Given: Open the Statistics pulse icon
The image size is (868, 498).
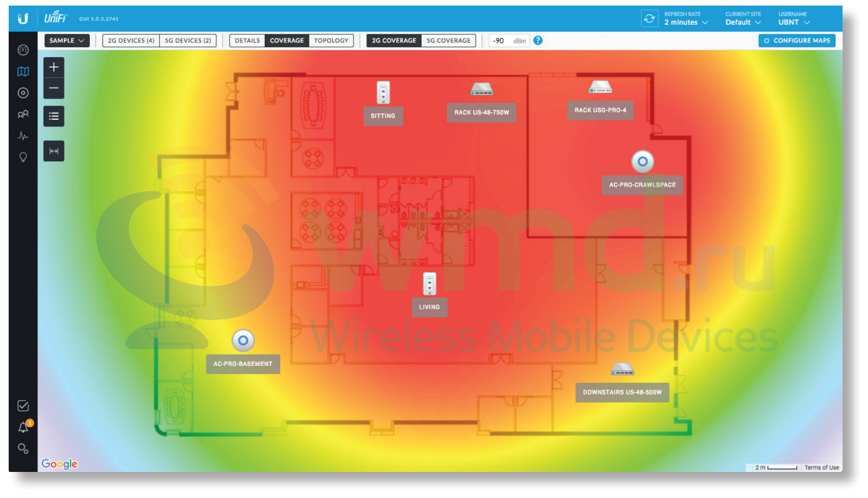Looking at the screenshot, I should pyautogui.click(x=23, y=136).
